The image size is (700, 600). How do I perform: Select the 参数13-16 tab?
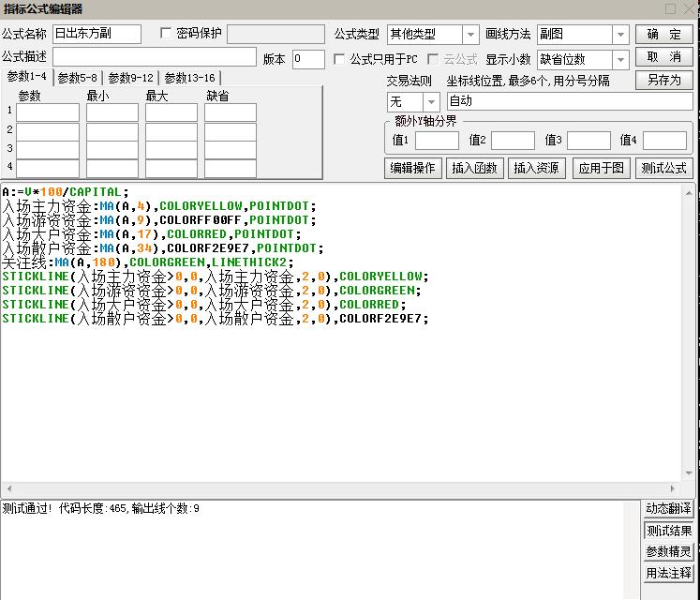(189, 78)
